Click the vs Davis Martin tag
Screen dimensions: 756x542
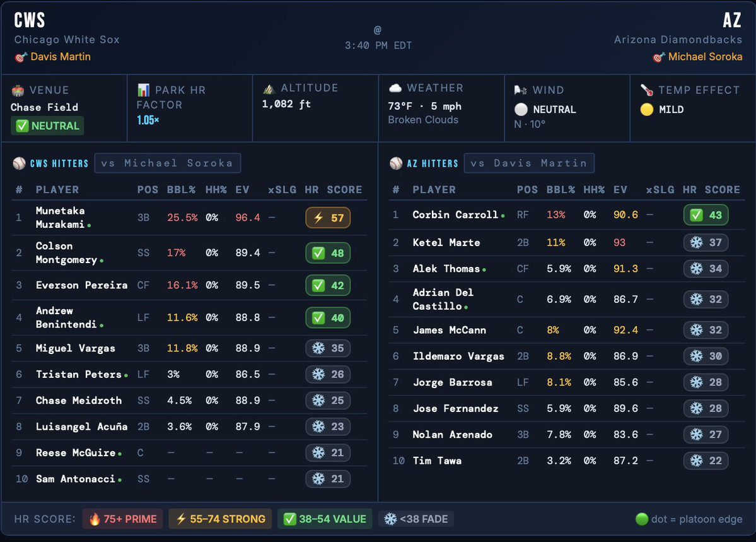coord(530,163)
